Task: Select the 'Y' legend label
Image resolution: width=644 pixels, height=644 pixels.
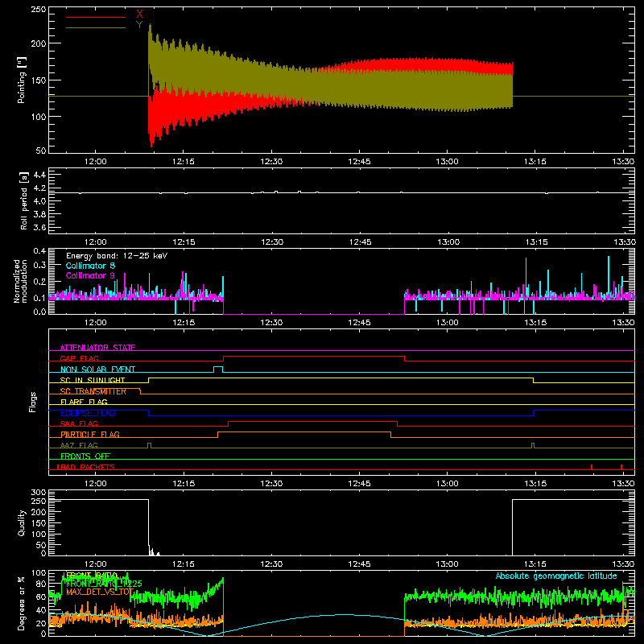Action: (139, 25)
